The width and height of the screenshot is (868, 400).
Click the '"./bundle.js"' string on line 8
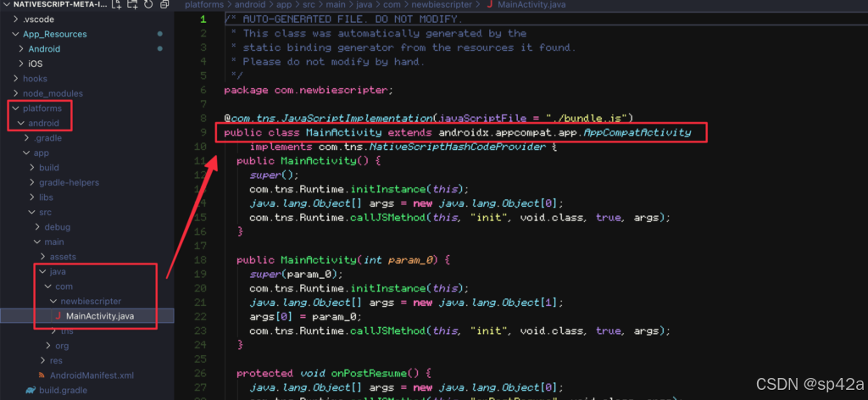587,119
